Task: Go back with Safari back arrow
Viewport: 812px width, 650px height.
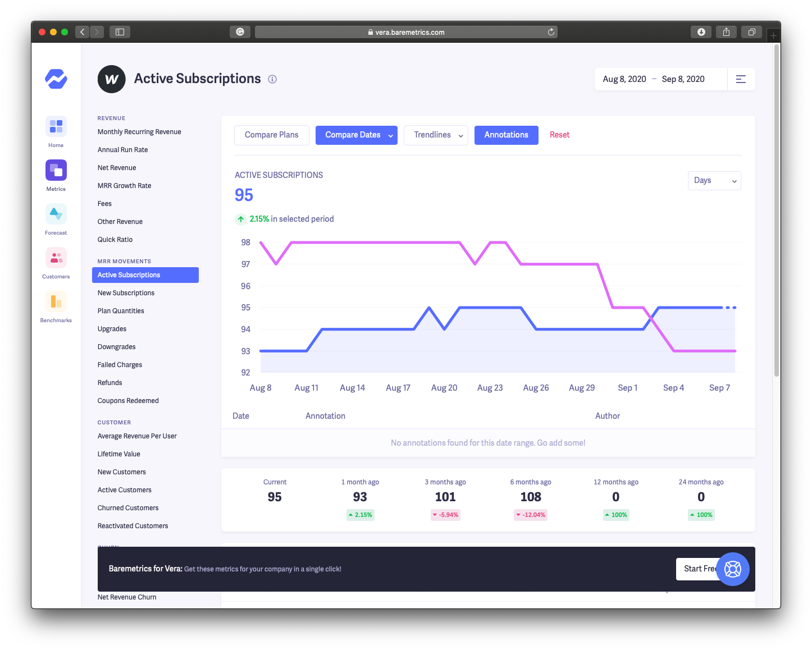Action: coord(83,32)
